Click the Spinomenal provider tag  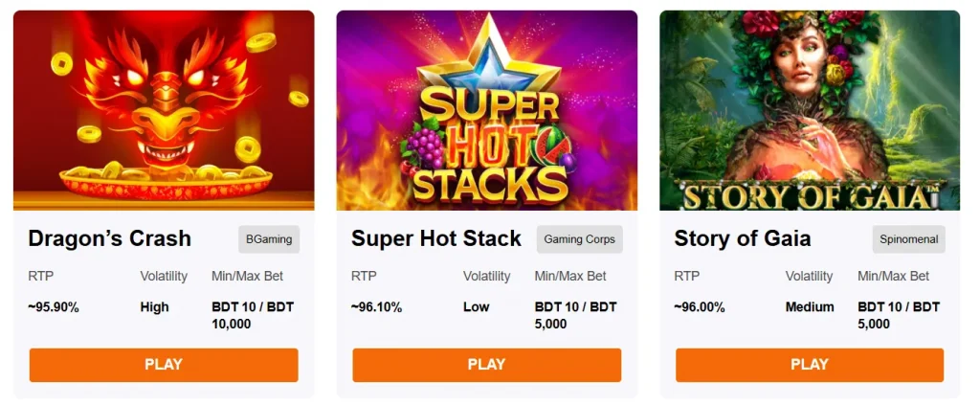pos(908,239)
